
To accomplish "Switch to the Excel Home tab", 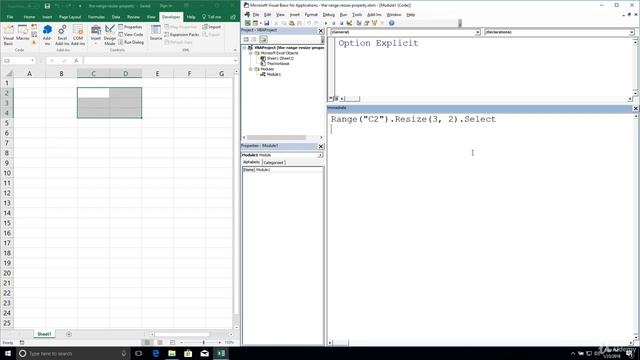I will (29, 17).
